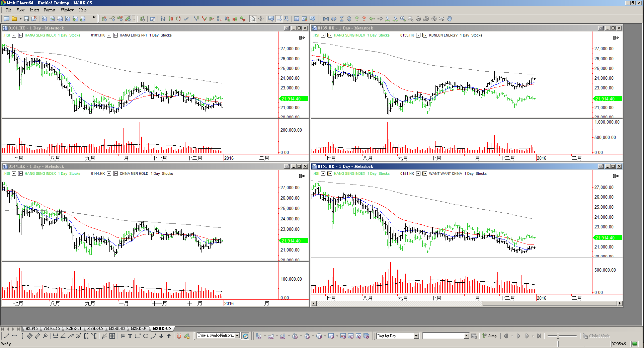This screenshot has height=354, width=644.
Task: Pick the rectangle drawing tool
Action: (x=138, y=336)
